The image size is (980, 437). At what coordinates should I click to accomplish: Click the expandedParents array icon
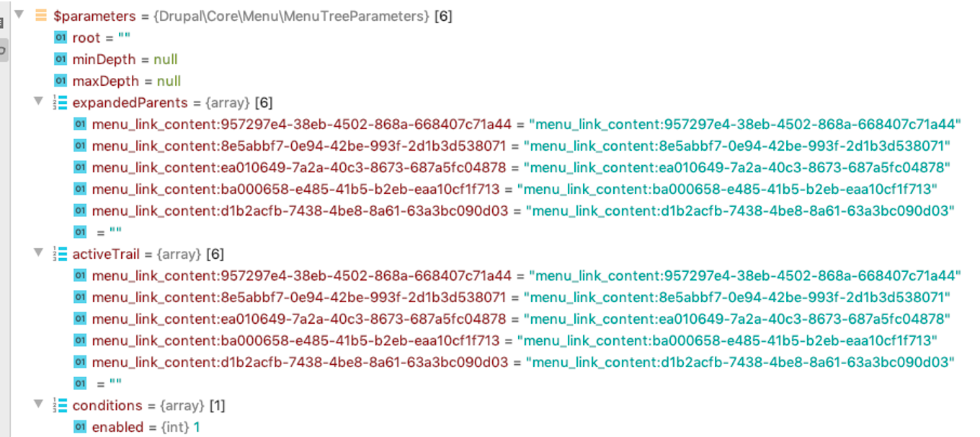coord(61,102)
